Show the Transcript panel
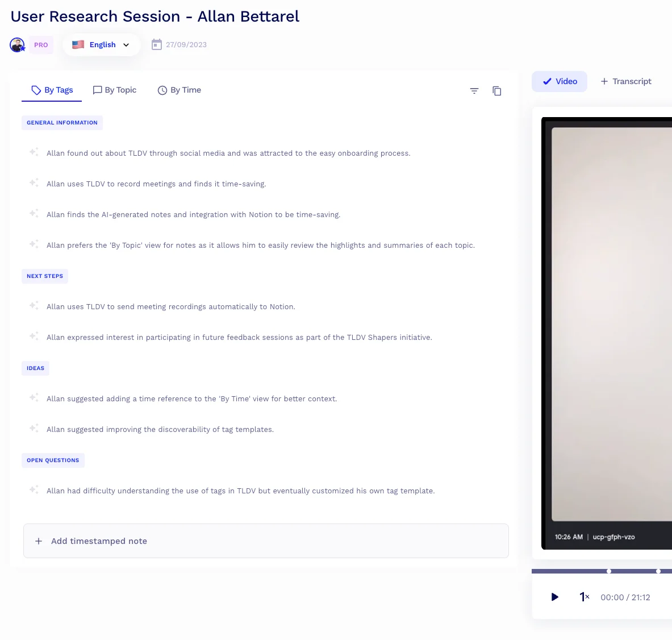672x640 pixels. point(626,81)
